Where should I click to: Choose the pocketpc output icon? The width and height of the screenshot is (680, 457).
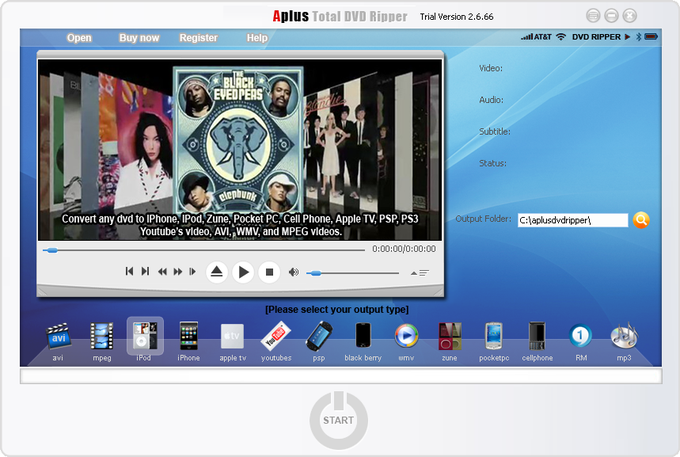[x=494, y=336]
